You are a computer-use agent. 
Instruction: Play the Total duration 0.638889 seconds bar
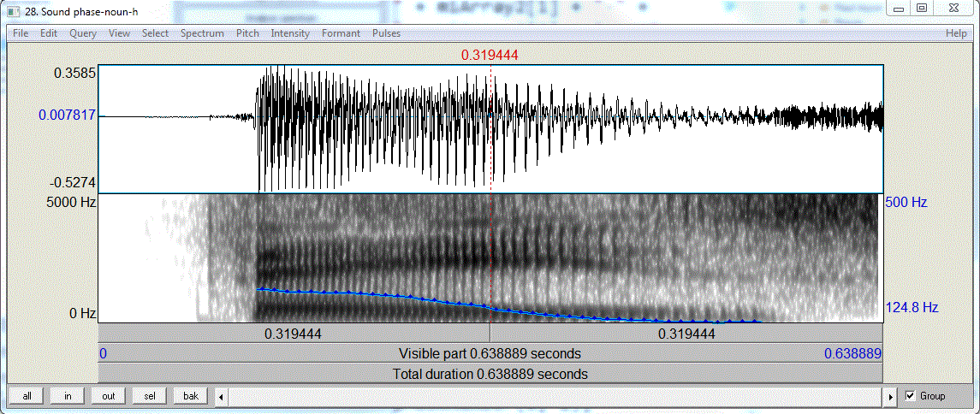490,374
